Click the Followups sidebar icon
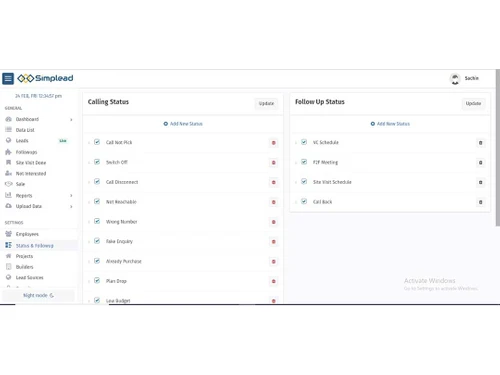500x375 pixels. (9, 152)
